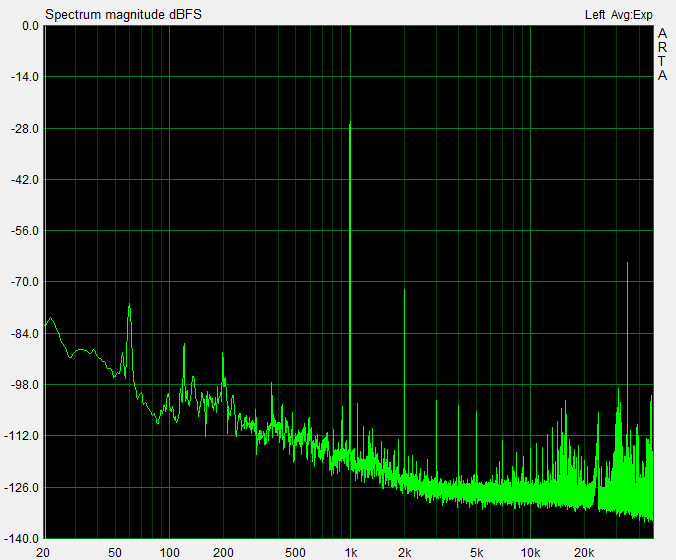Click the 20k frequency label
The image size is (676, 560).
tap(584, 553)
